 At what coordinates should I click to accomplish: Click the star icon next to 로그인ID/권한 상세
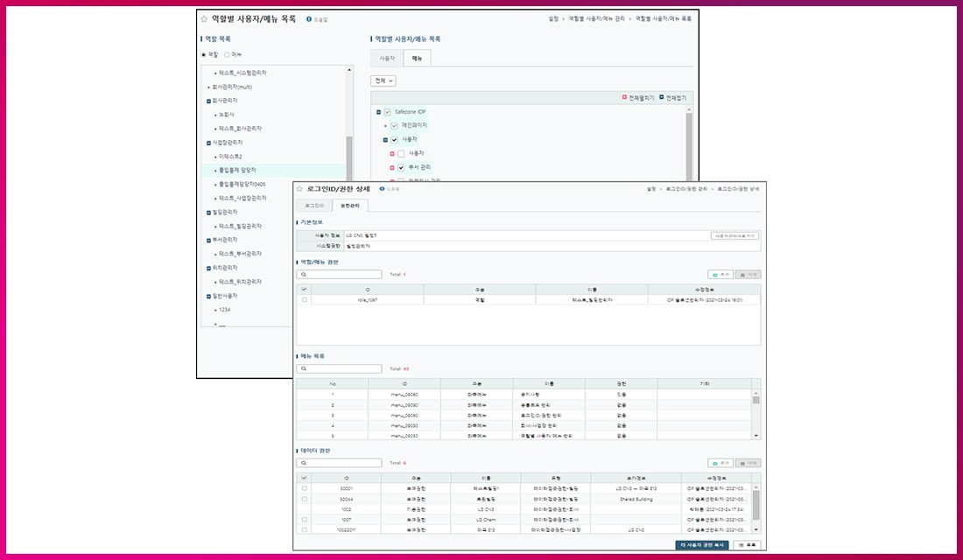pos(299,188)
